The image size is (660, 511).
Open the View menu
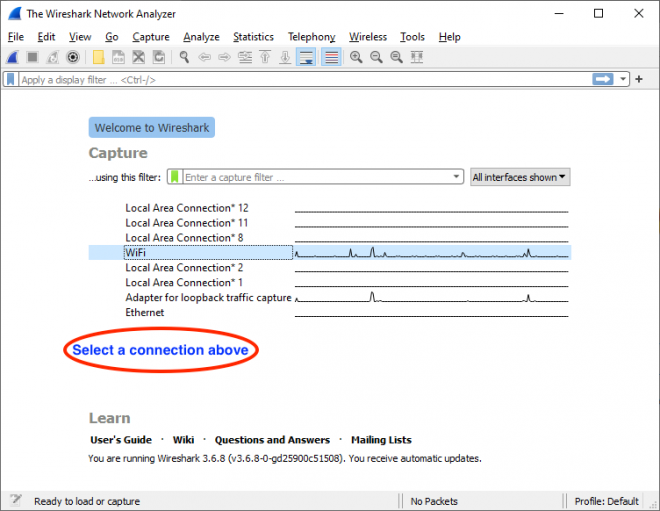click(80, 37)
